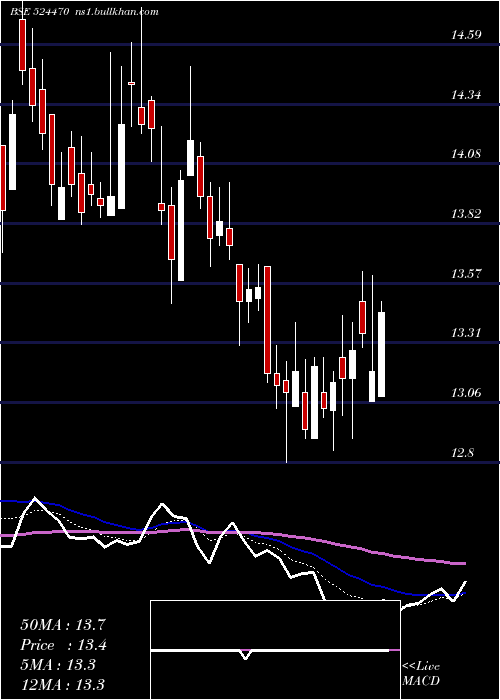Click the 13.06 price axis label
The image size is (500, 700).
[x=466, y=393]
